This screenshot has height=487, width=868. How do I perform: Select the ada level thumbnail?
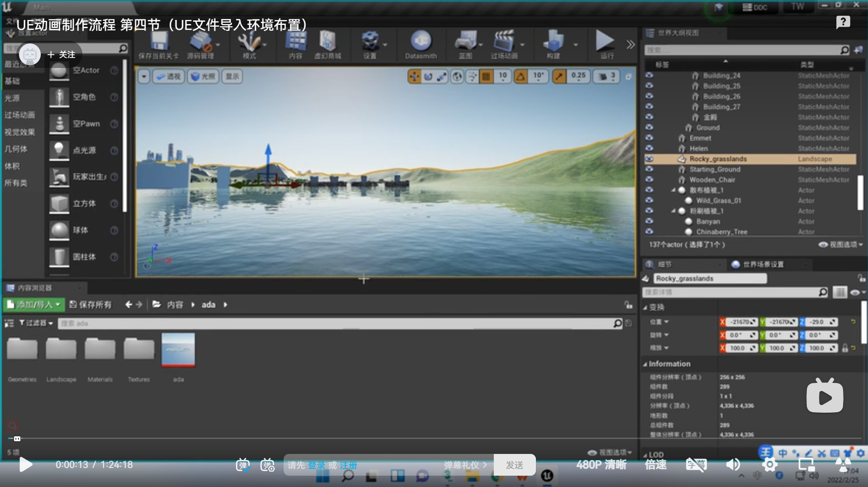tap(178, 349)
